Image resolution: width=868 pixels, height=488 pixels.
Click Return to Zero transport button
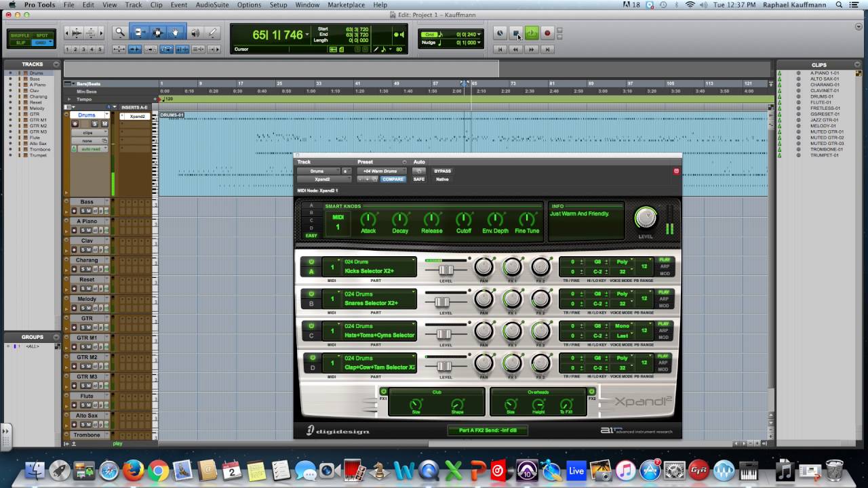[500, 49]
